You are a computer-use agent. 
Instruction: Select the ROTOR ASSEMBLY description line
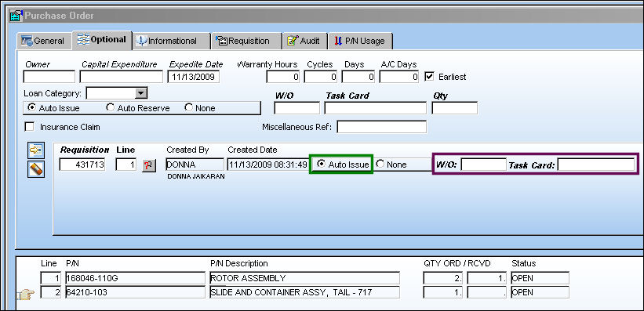pyautogui.click(x=304, y=278)
